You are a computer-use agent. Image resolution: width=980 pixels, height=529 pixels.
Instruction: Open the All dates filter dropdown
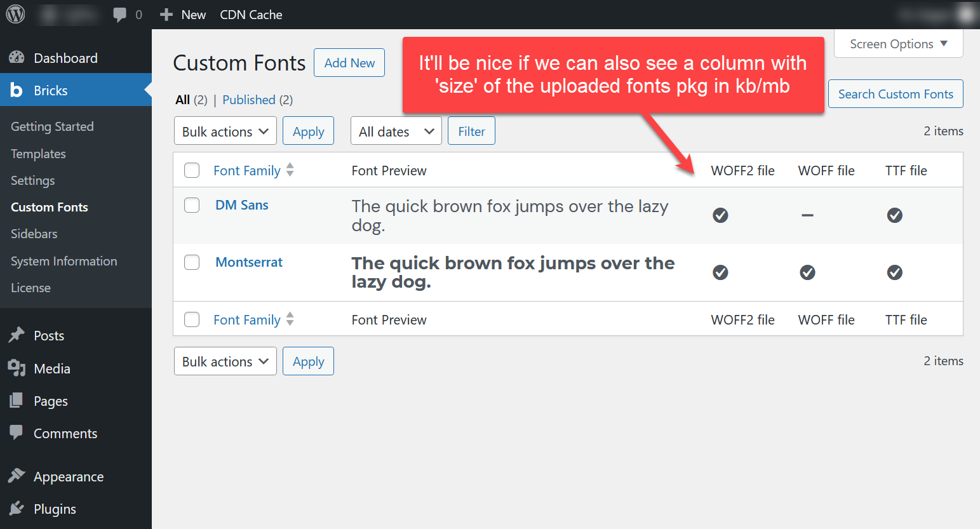[396, 131]
